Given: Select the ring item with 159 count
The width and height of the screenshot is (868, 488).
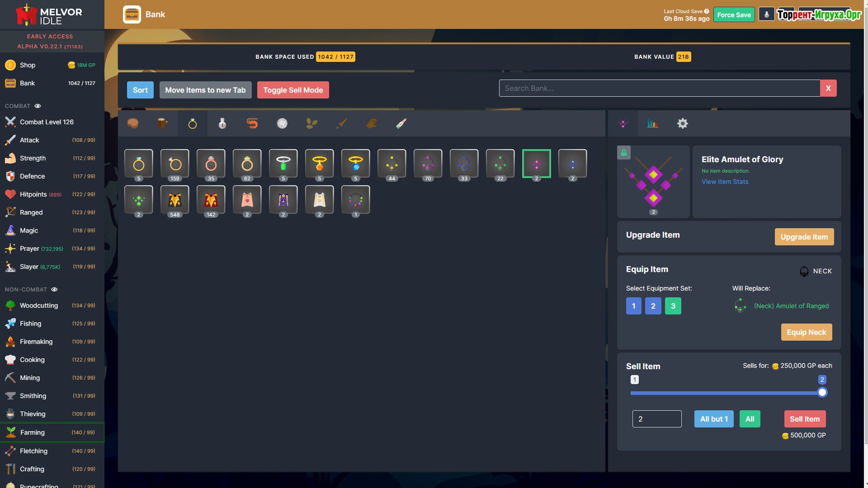Looking at the screenshot, I should [x=175, y=164].
